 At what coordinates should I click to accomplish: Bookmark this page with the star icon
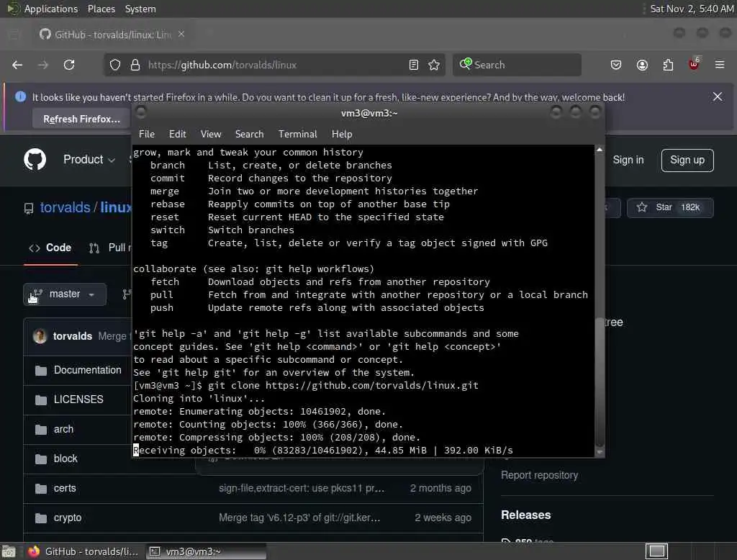pos(434,65)
